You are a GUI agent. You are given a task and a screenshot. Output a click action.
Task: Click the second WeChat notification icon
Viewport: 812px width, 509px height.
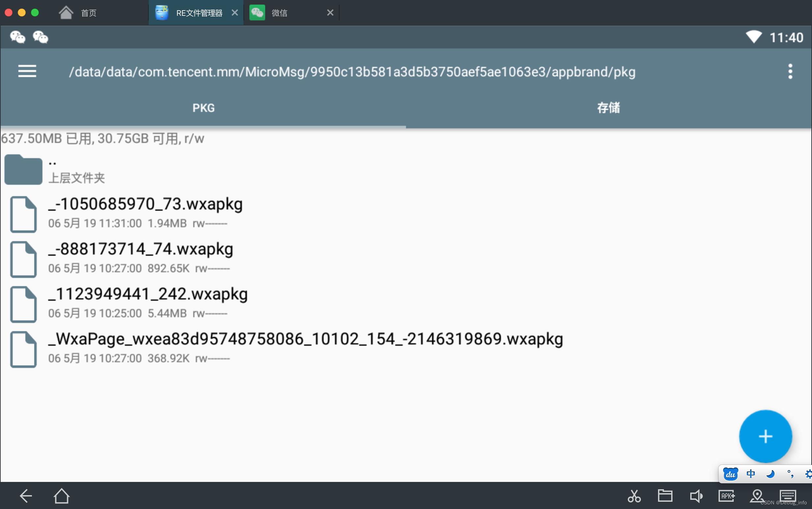(40, 37)
